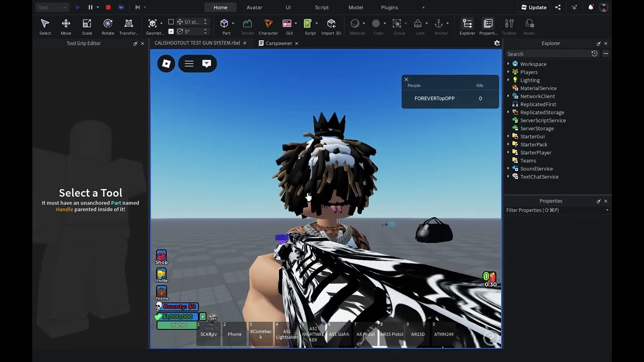644x362 pixels.
Task: Expand the Lighting tree node
Action: pos(508,80)
